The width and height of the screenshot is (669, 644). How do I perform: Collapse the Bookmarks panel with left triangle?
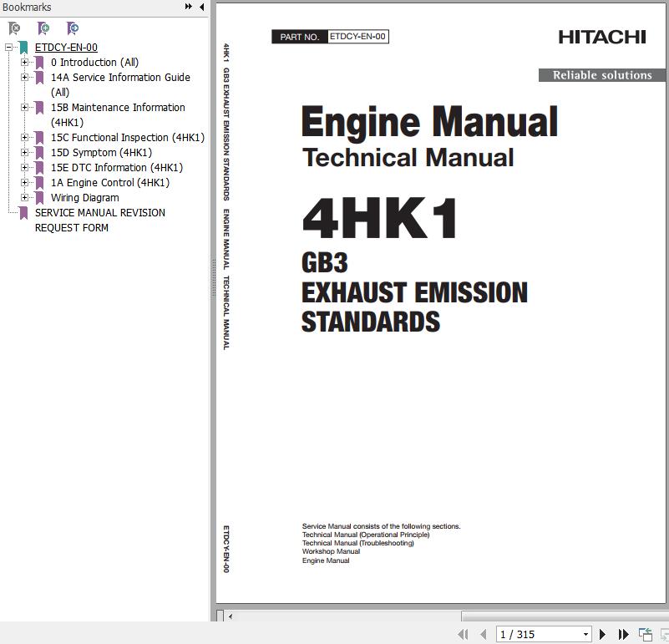point(201,7)
